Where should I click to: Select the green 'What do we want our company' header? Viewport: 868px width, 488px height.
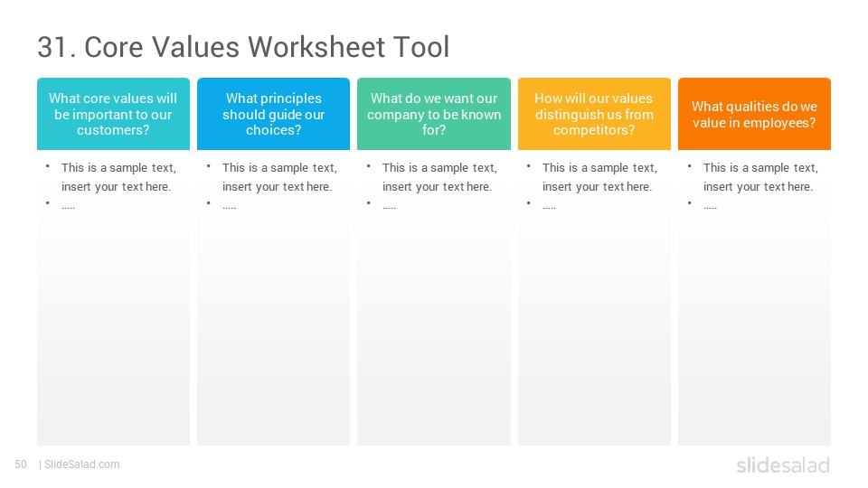point(434,114)
